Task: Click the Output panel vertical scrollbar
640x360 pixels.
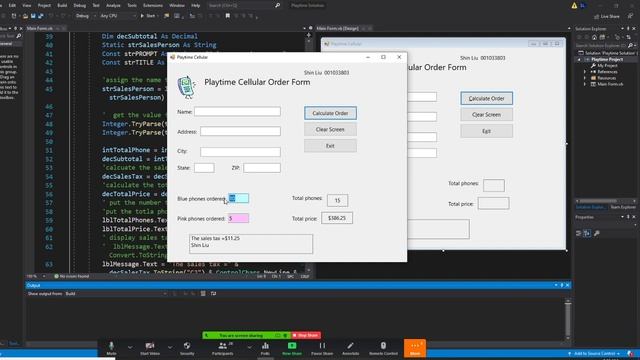Action: (x=567, y=320)
